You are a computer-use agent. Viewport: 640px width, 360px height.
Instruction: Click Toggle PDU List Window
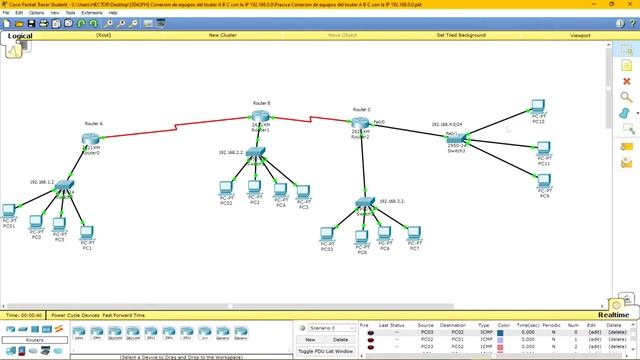[x=325, y=351]
